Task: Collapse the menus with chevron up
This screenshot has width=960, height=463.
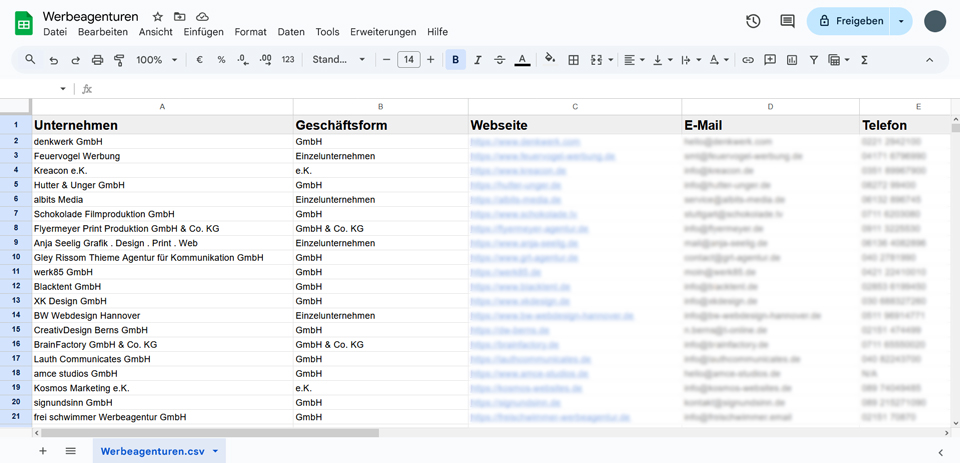Action: click(x=929, y=60)
